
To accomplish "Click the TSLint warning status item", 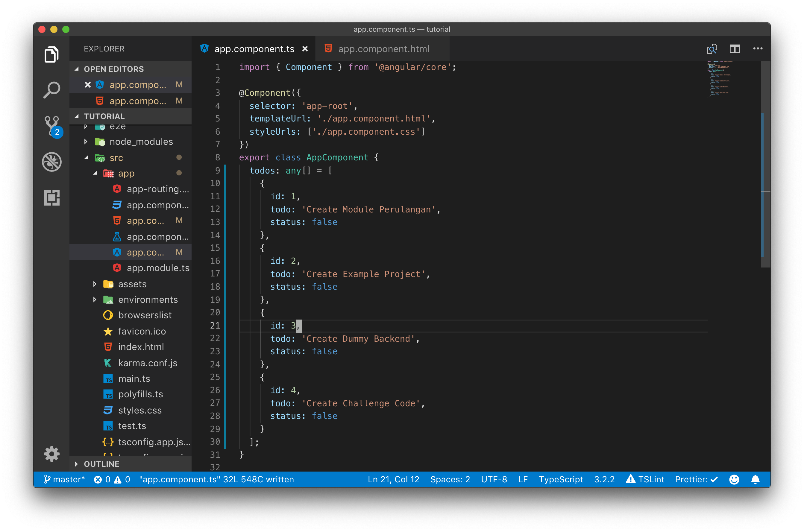I will 644,479.
